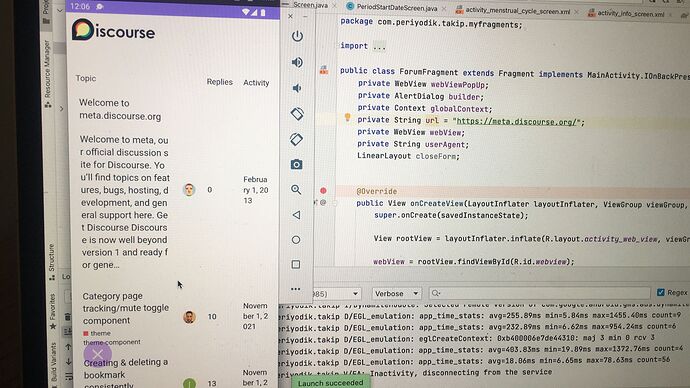690x388 pixels.
Task: Rotate emulator right icon
Action: [297, 139]
